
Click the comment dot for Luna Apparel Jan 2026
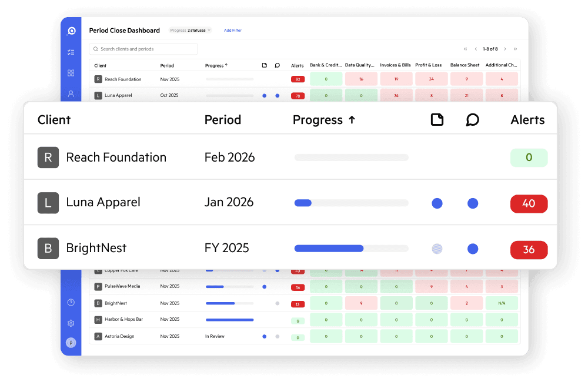click(x=473, y=203)
